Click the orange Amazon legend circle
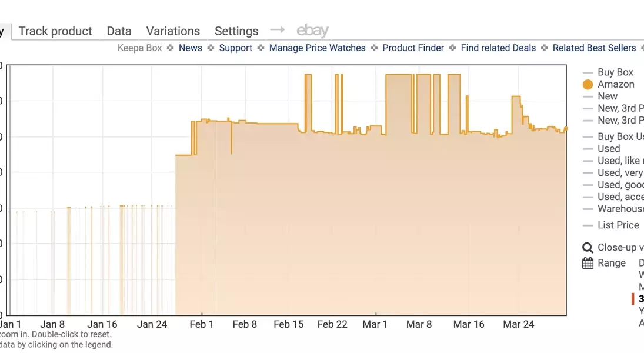Image resolution: width=644 pixels, height=353 pixels. (588, 85)
